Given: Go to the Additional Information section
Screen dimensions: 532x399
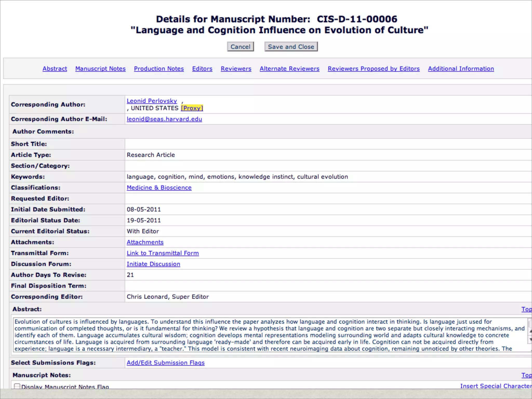Looking at the screenshot, I should [x=461, y=69].
